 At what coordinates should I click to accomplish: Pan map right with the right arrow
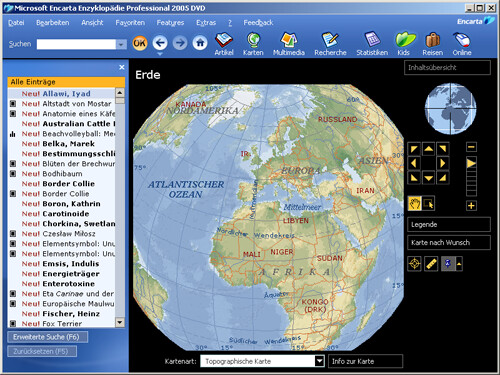tap(443, 163)
